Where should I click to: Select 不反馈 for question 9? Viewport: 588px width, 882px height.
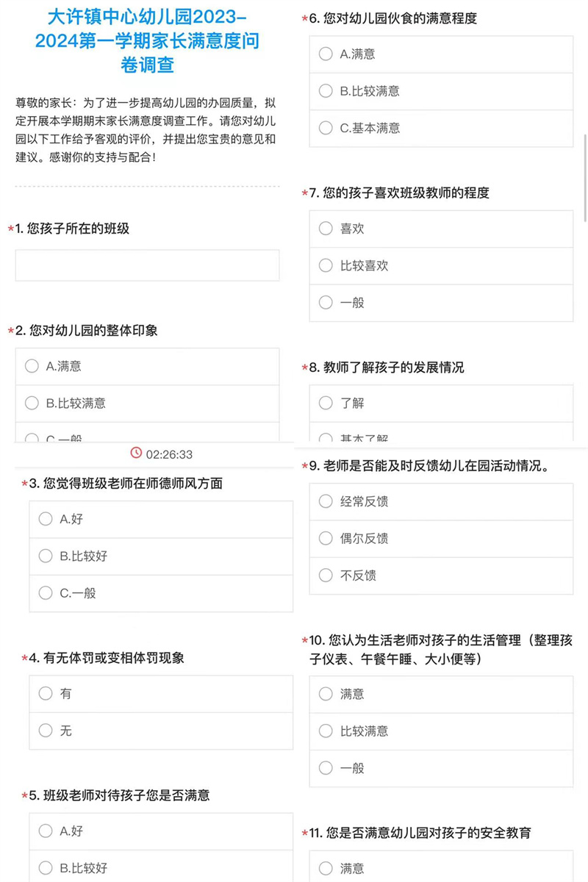[x=326, y=576]
